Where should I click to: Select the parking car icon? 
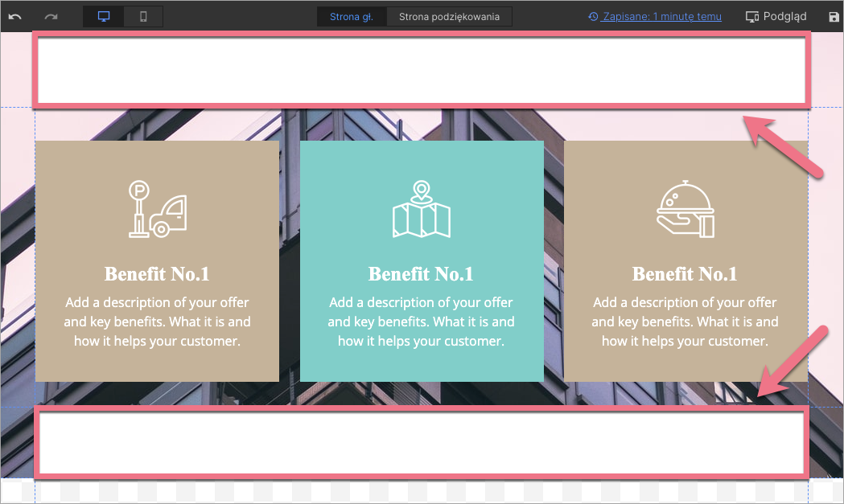(157, 210)
